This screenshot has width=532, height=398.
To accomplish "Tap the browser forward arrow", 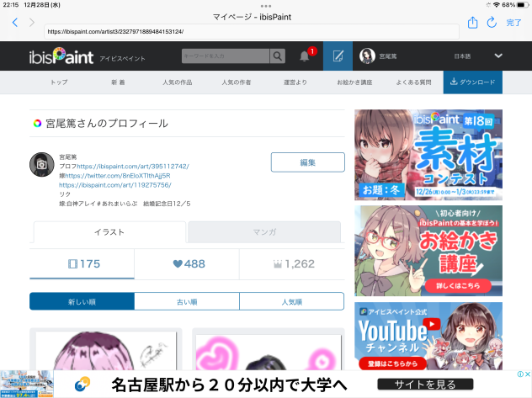I will point(32,23).
